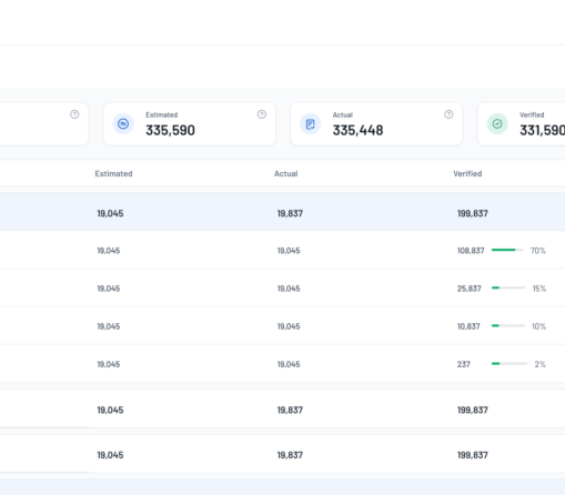Click the Estimated cell in the 10,837 row
This screenshot has height=495, width=565.
click(x=108, y=326)
